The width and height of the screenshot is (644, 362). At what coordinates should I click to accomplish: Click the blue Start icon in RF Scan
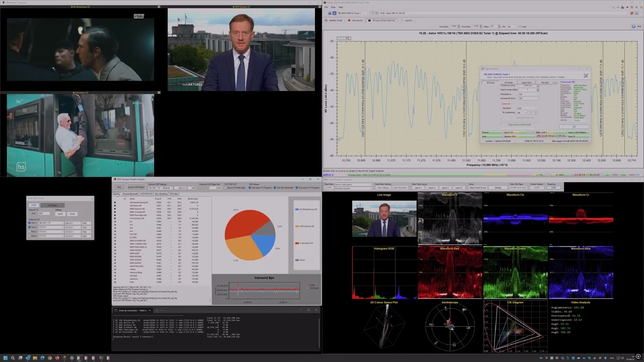[x=633, y=26]
